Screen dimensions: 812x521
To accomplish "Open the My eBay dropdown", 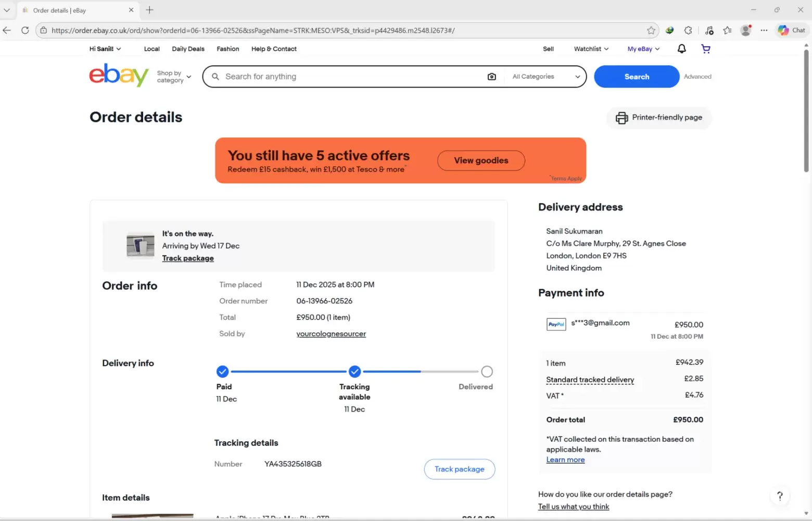I will [643, 49].
